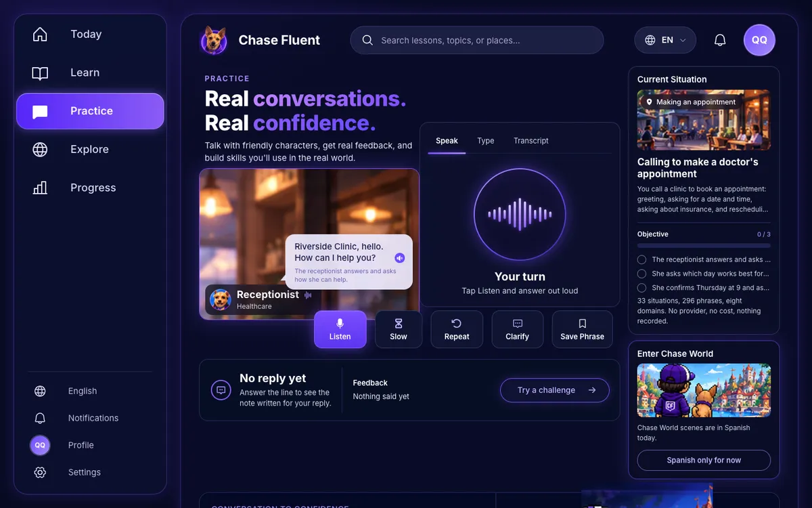812x508 pixels.
Task: Open the EN language dropdown
Action: [x=665, y=41]
